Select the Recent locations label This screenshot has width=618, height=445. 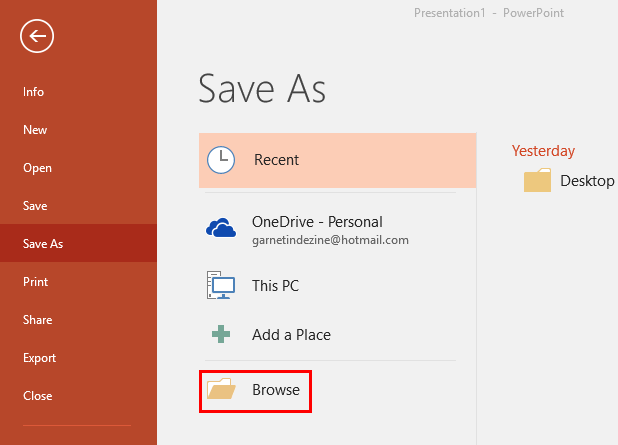(x=276, y=159)
